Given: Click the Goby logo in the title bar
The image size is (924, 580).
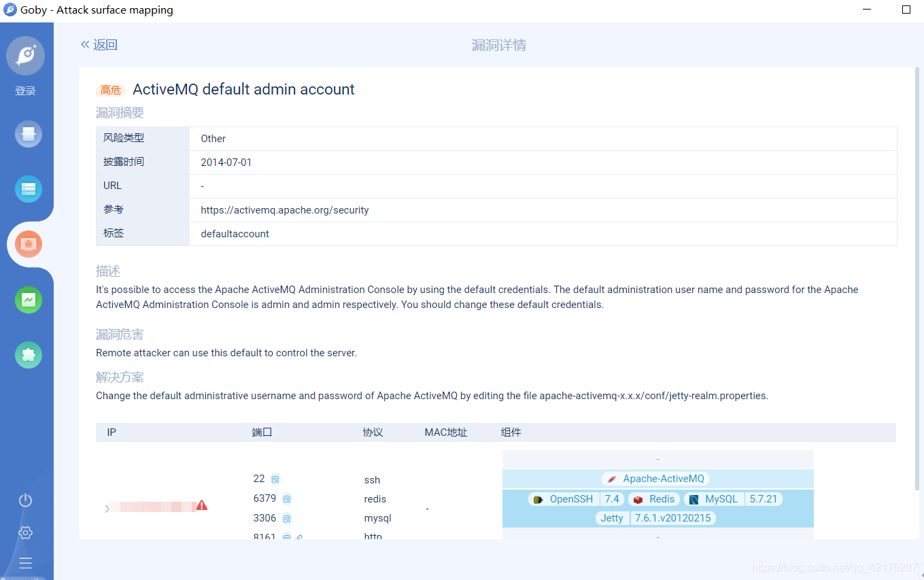Looking at the screenshot, I should pyautogui.click(x=10, y=10).
